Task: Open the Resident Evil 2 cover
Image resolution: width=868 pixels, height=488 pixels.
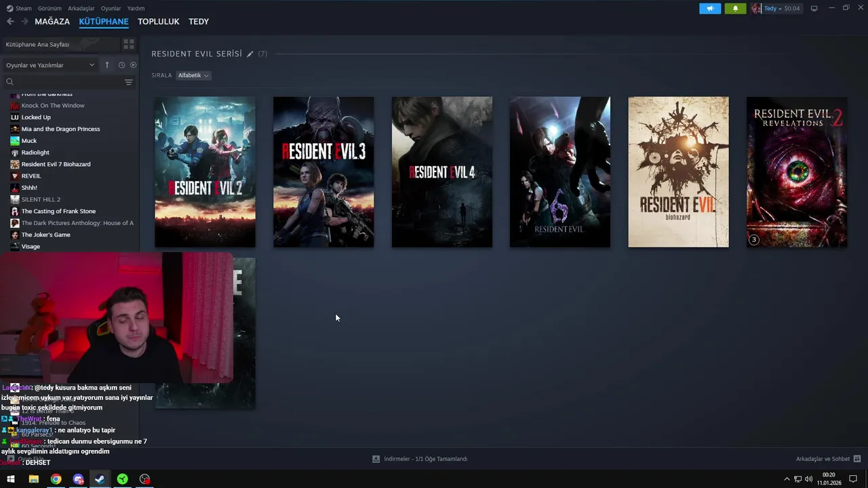Action: (205, 172)
